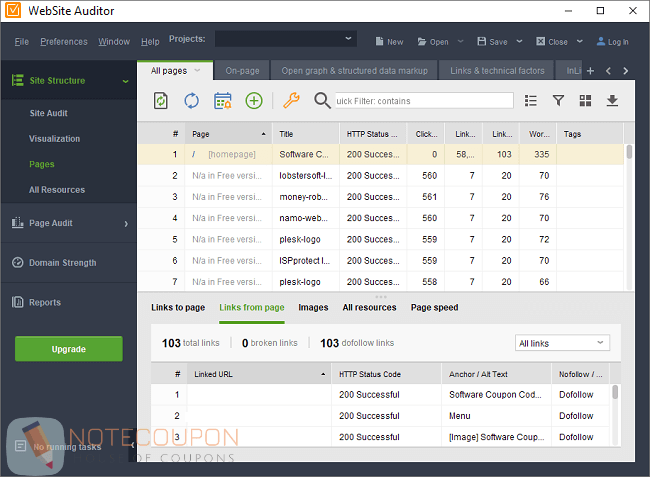Click the Site Structure sidebar icon
Viewport: 650px width, 477px height.
17,80
